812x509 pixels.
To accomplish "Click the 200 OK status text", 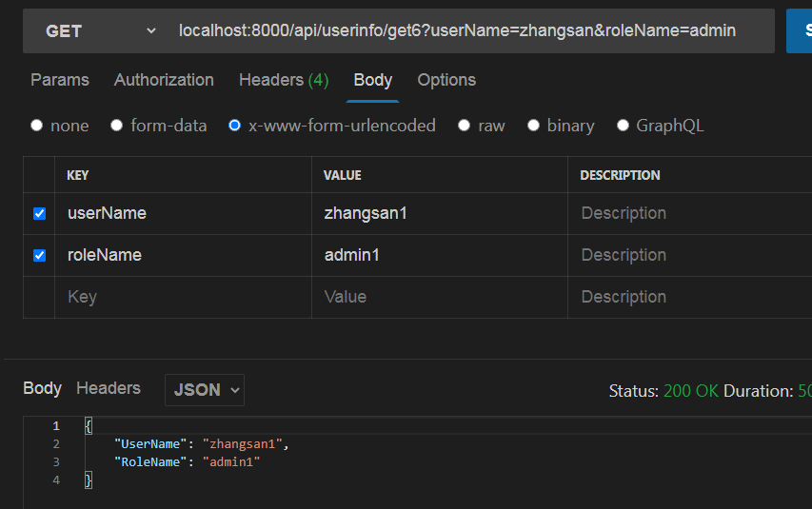I will tap(691, 391).
